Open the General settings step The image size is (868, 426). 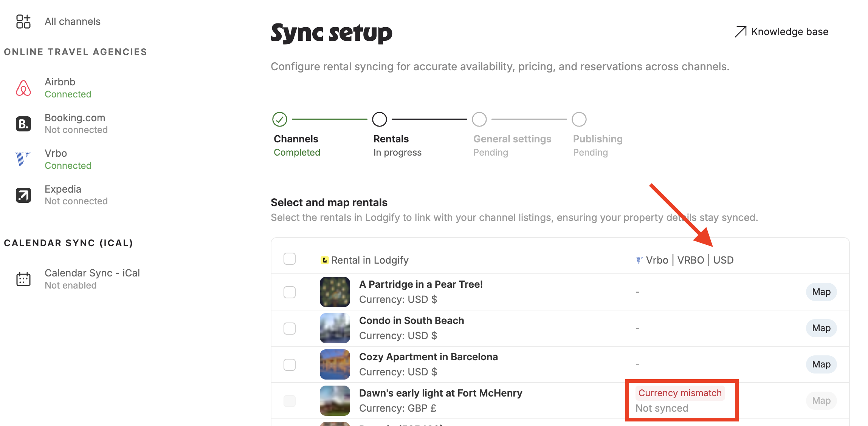coord(479,119)
